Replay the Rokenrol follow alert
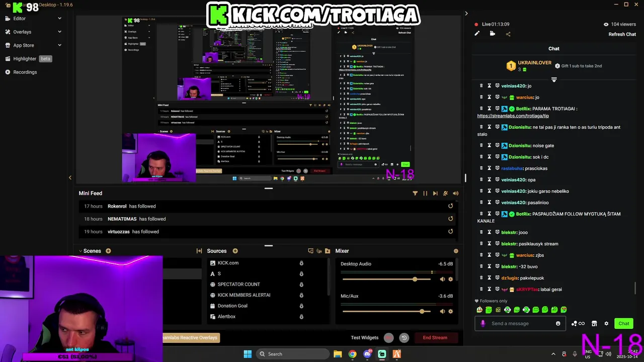The height and width of the screenshot is (362, 644). (450, 206)
